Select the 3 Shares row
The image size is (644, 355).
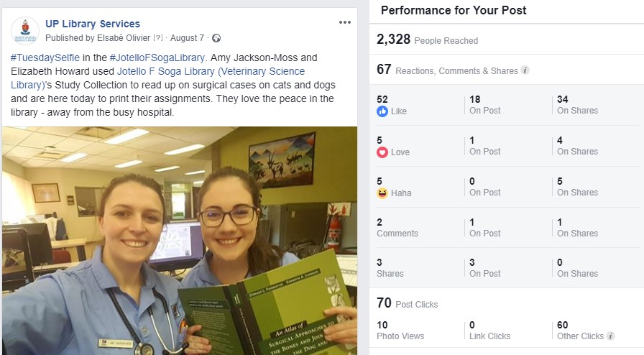click(507, 268)
